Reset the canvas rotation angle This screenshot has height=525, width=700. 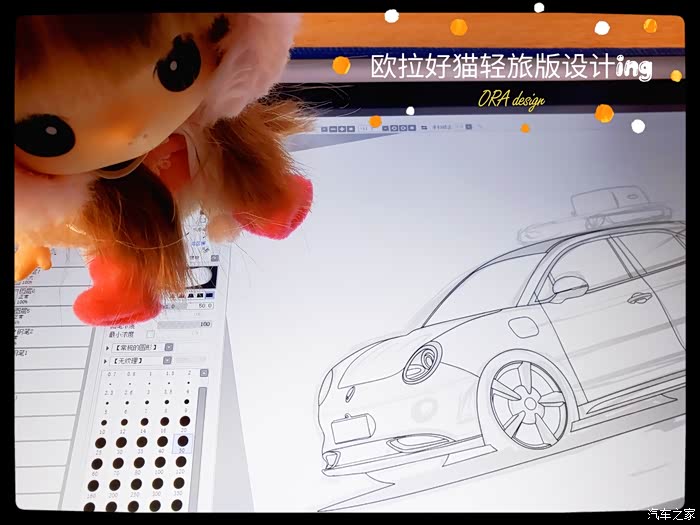412,128
